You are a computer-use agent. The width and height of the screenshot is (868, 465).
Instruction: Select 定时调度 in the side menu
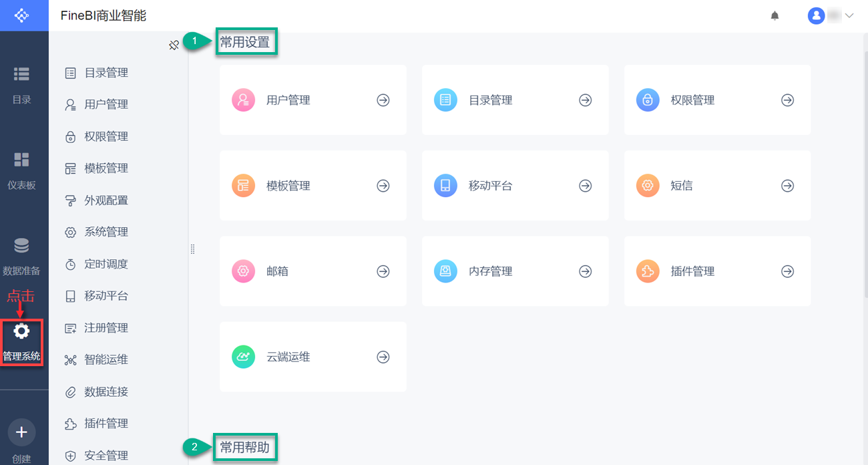click(x=105, y=264)
